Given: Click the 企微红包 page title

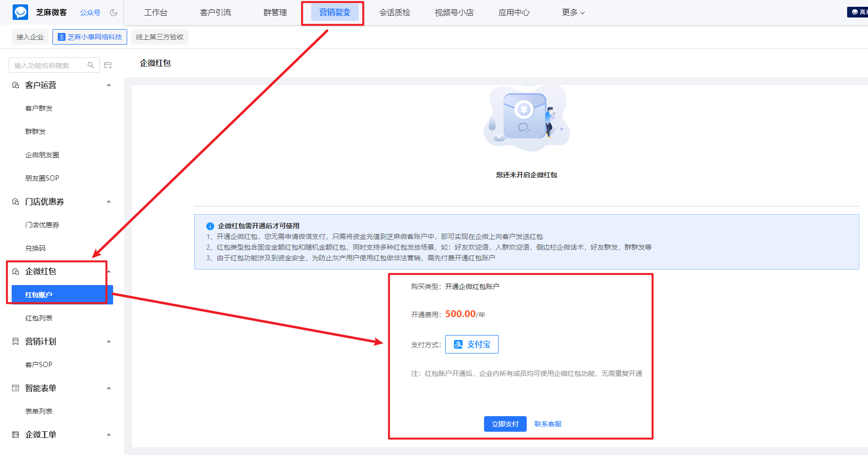Looking at the screenshot, I should click(x=155, y=63).
